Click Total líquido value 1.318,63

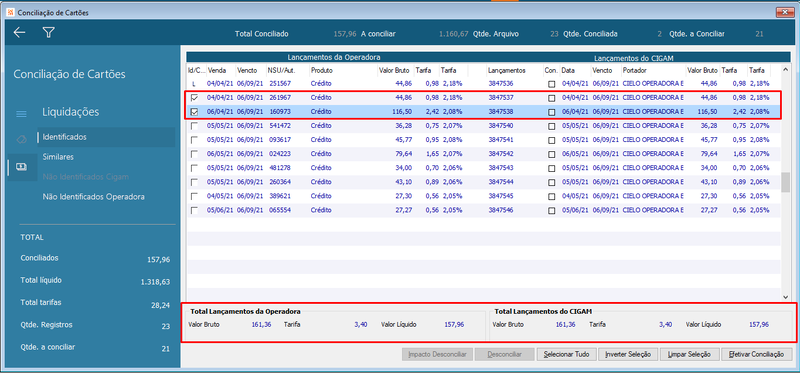[x=155, y=282]
